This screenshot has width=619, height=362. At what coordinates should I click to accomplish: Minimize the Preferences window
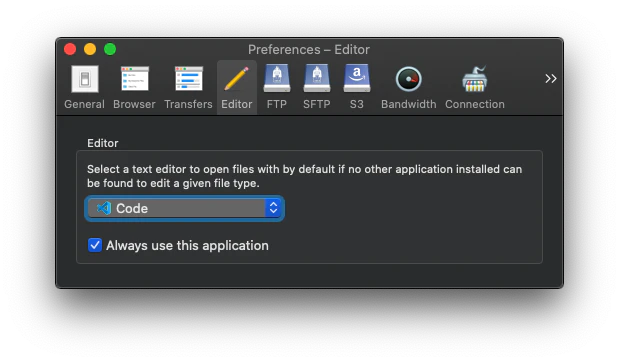point(90,49)
